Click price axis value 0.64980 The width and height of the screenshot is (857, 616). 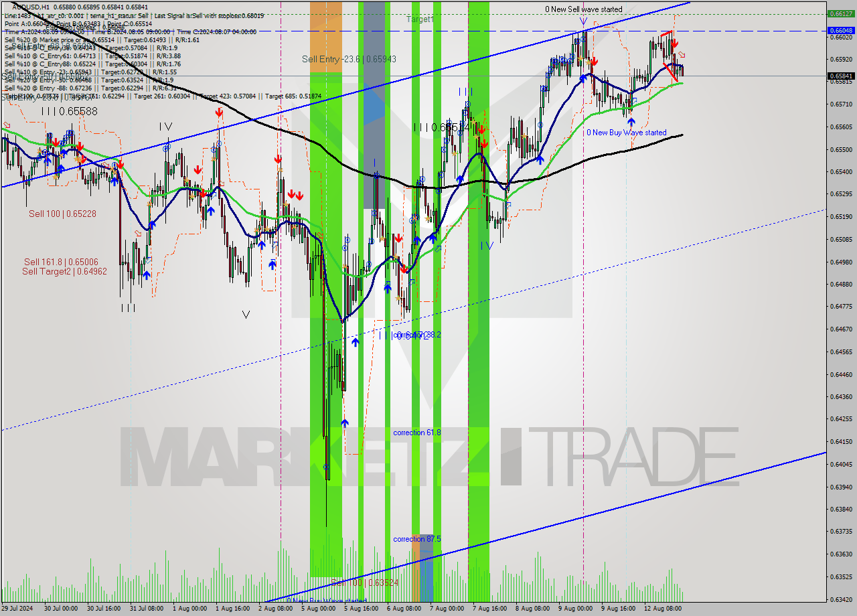pos(840,262)
